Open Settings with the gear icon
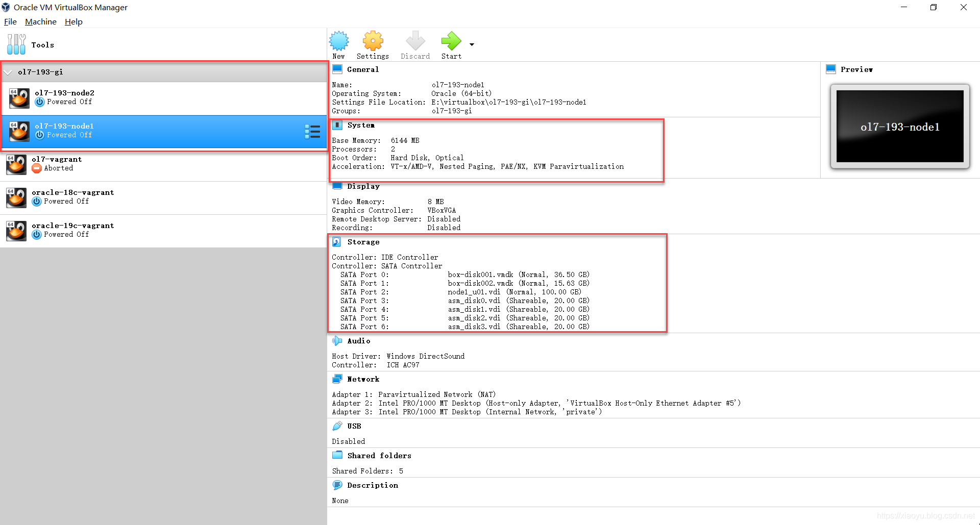Screen dimensions: 980x525 pyautogui.click(x=373, y=41)
